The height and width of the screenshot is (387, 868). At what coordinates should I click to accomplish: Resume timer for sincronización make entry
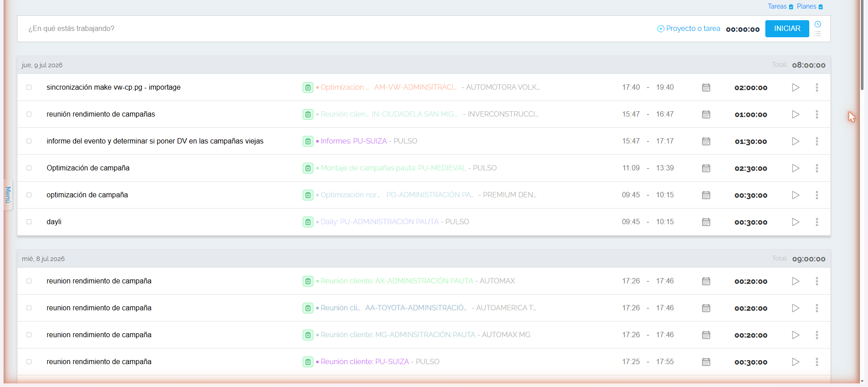coord(795,87)
